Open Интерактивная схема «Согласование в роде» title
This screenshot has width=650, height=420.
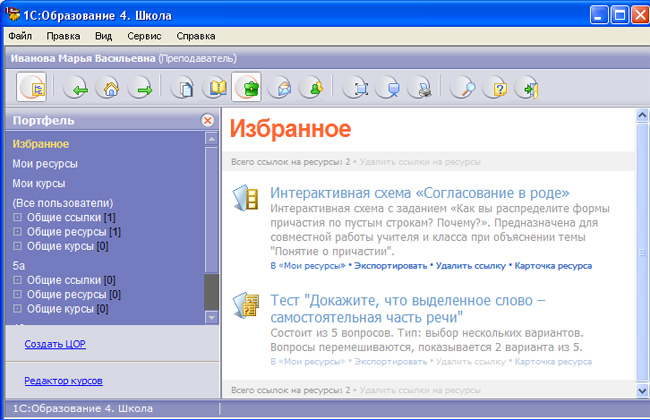tap(420, 193)
